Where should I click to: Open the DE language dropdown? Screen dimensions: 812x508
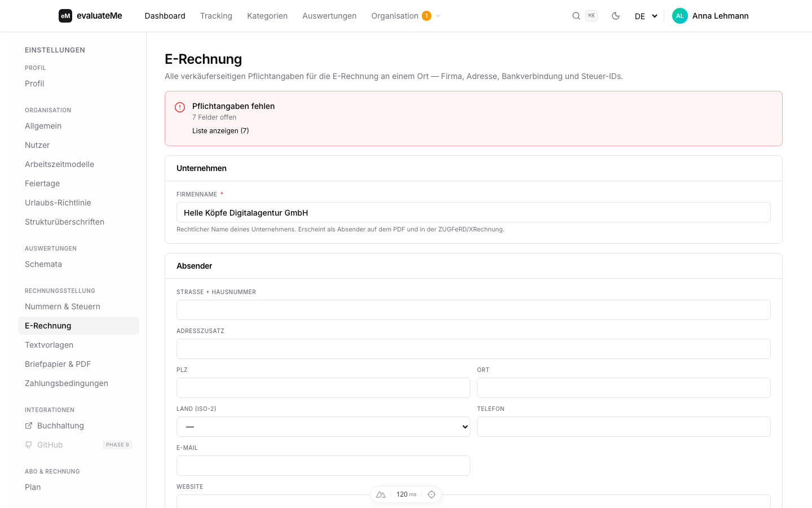pos(646,16)
